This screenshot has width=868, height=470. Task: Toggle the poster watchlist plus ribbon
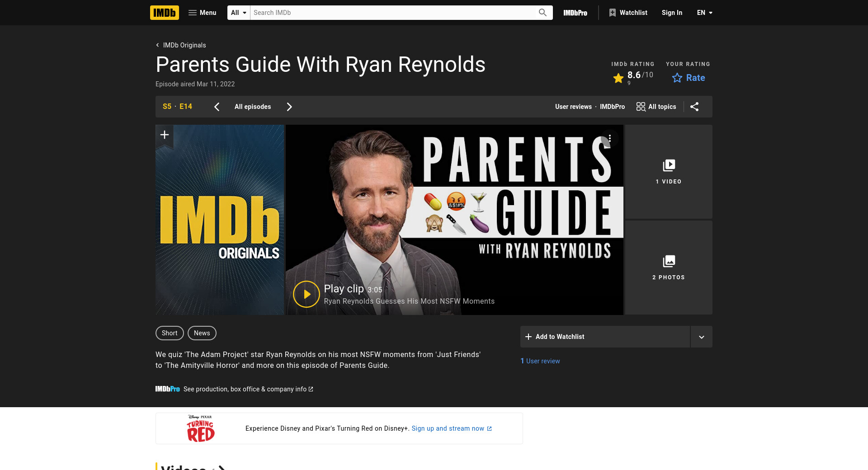pyautogui.click(x=165, y=135)
